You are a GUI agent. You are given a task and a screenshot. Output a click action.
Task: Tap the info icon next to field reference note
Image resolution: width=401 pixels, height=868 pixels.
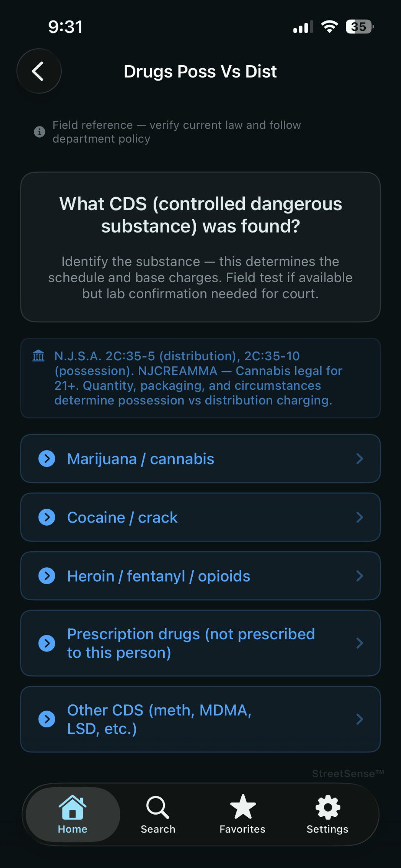pyautogui.click(x=39, y=132)
